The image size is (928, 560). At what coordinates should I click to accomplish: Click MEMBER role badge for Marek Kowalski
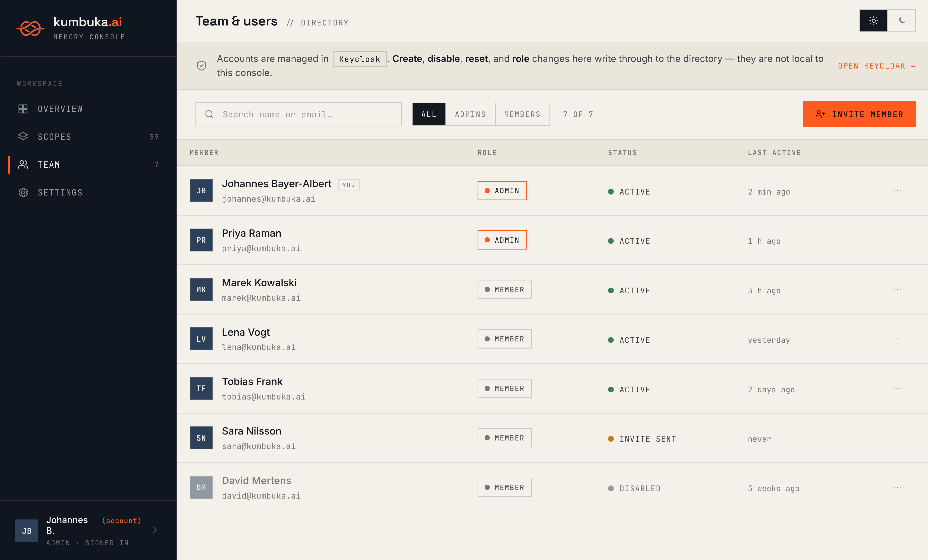coord(505,290)
